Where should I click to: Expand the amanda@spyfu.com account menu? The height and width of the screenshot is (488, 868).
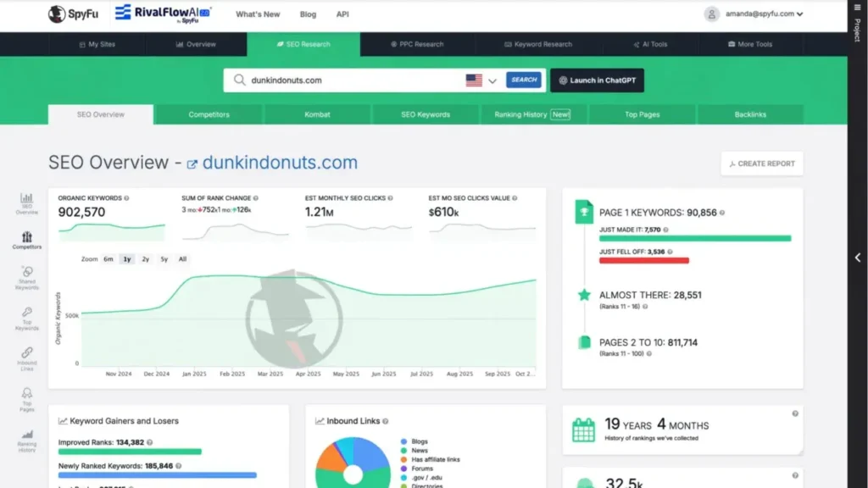pyautogui.click(x=753, y=14)
